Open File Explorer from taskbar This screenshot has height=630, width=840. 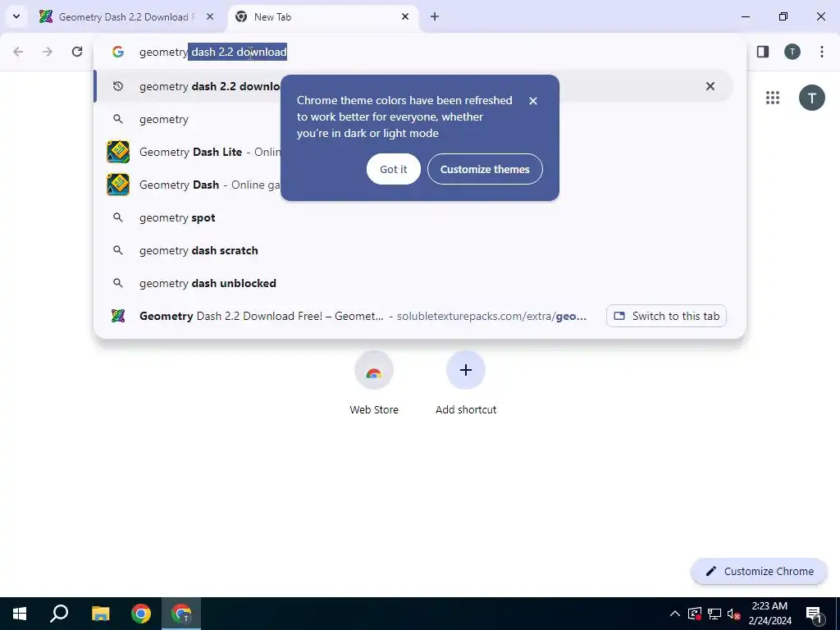100,614
